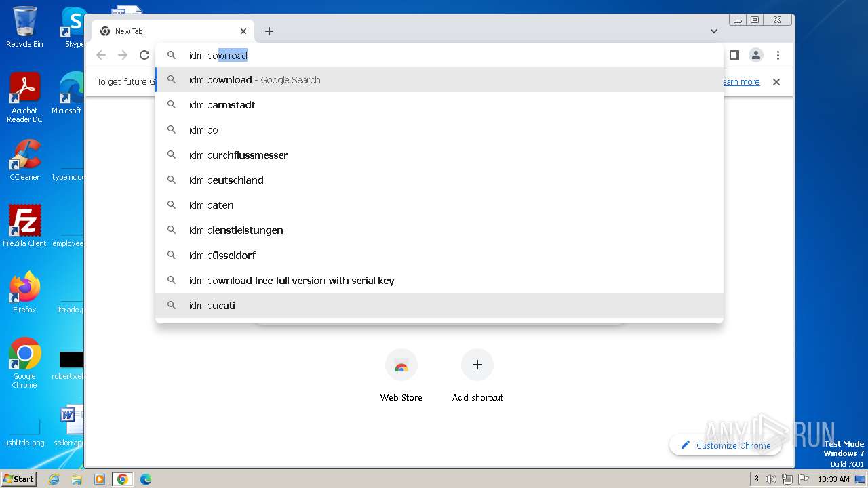
Task: Show hidden tray icons arrow
Action: 756,479
